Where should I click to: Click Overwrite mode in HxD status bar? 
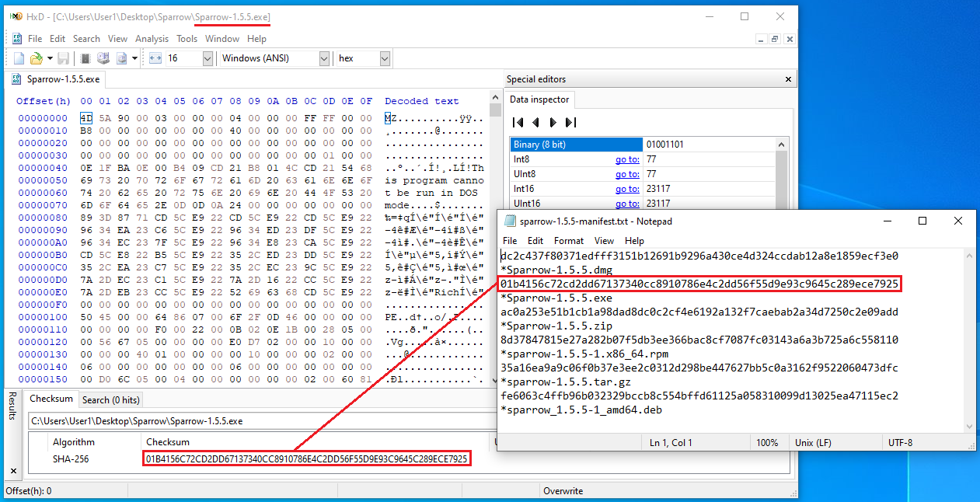(x=563, y=491)
